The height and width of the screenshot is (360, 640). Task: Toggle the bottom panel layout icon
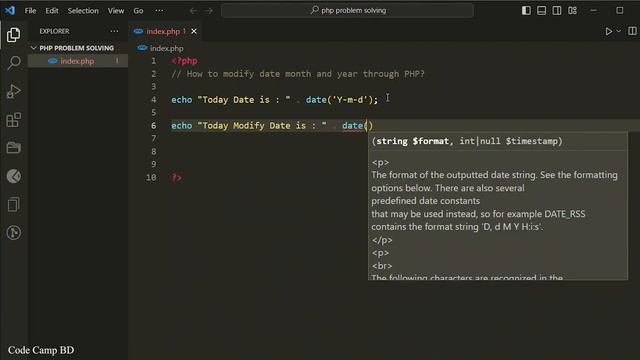pos(541,11)
